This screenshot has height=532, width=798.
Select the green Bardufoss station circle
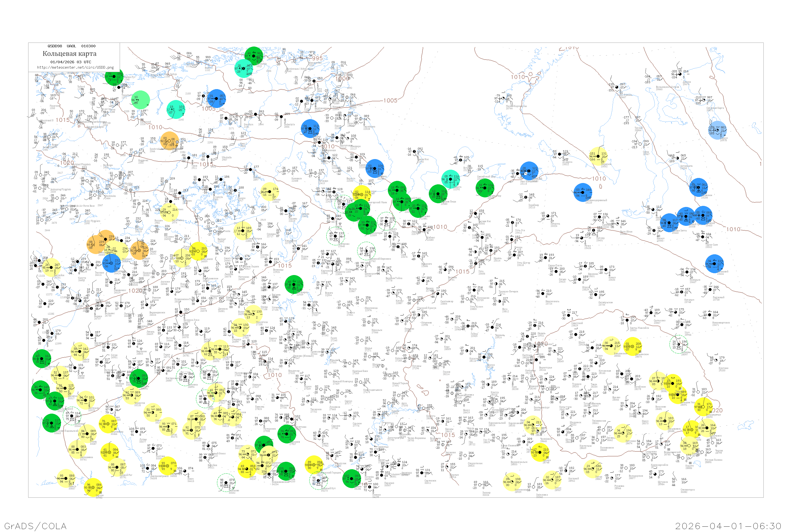[x=254, y=56]
